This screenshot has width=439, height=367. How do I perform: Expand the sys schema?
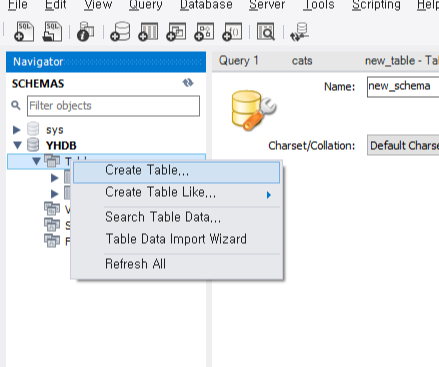(16, 130)
